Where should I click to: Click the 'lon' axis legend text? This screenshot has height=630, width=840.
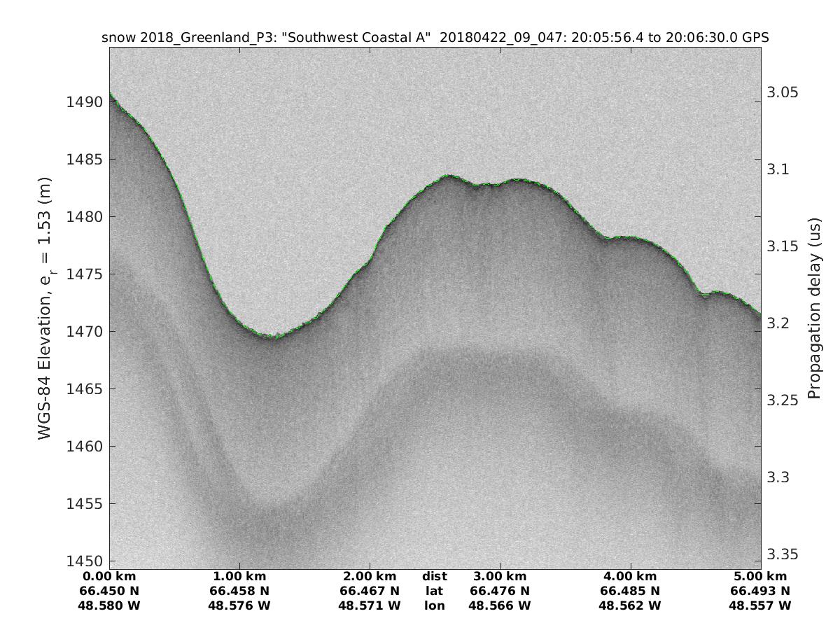(434, 605)
